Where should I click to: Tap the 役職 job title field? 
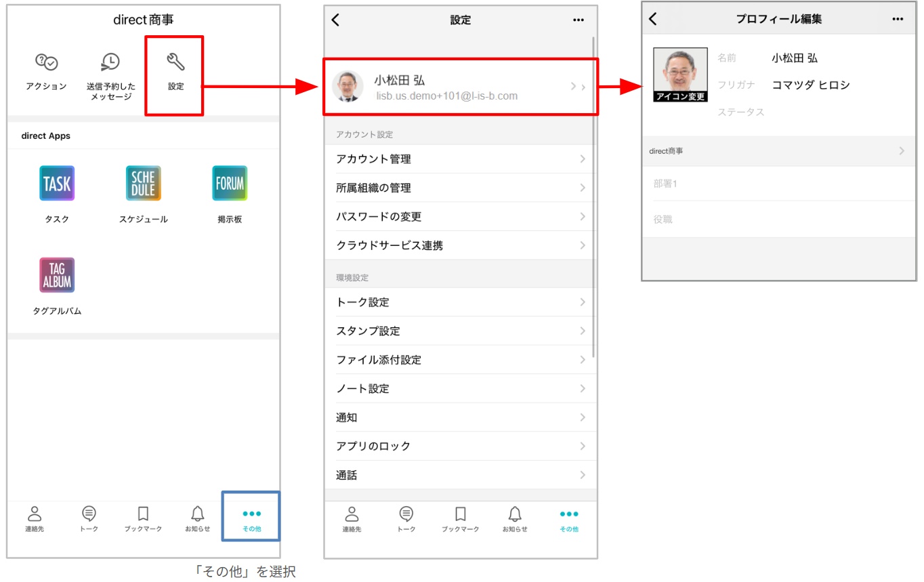(x=779, y=220)
